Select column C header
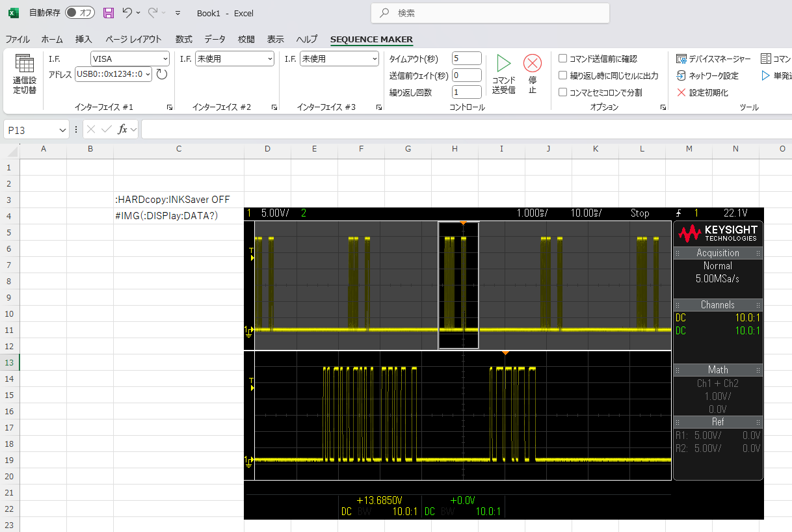The height and width of the screenshot is (532, 792). click(179, 149)
